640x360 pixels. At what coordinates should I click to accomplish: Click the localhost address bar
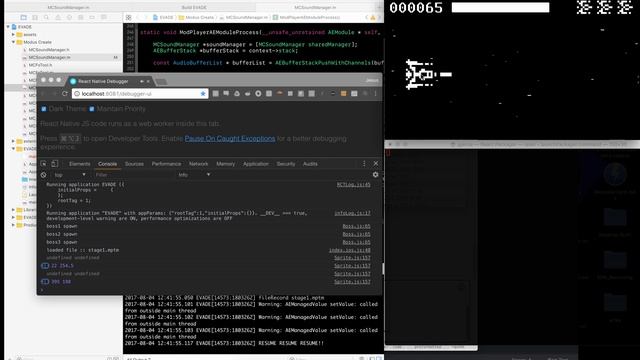point(140,94)
